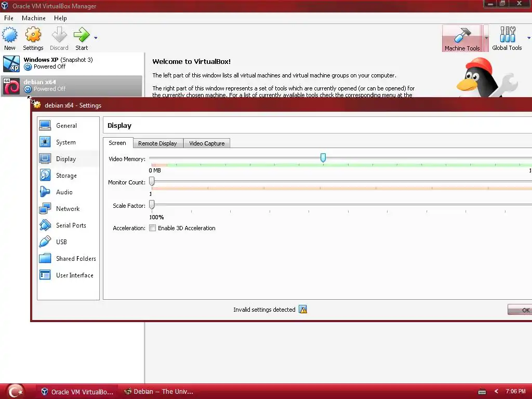Image resolution: width=532 pixels, height=399 pixels.
Task: Open the File menu
Action: (x=9, y=18)
